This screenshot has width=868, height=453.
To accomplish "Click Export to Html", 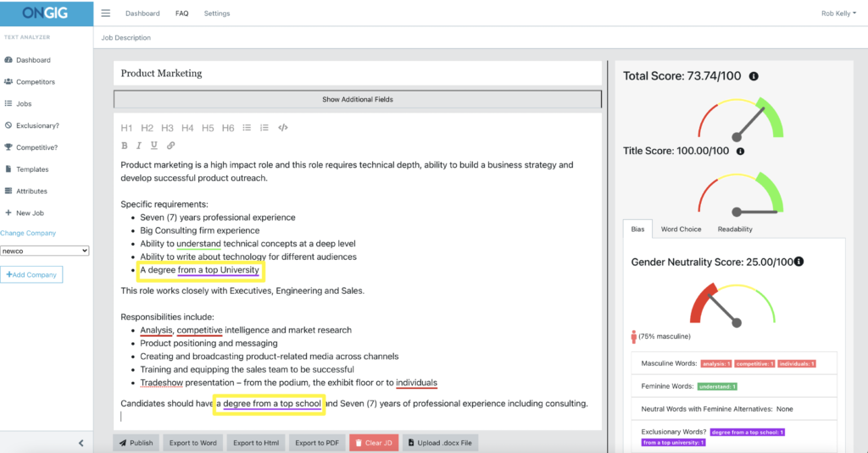I will tap(256, 443).
